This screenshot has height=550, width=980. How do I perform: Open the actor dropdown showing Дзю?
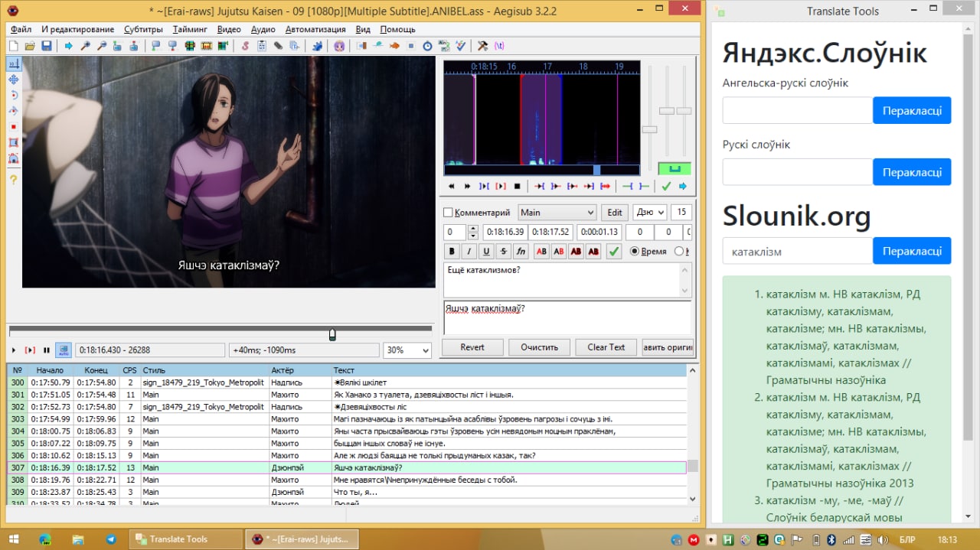649,213
